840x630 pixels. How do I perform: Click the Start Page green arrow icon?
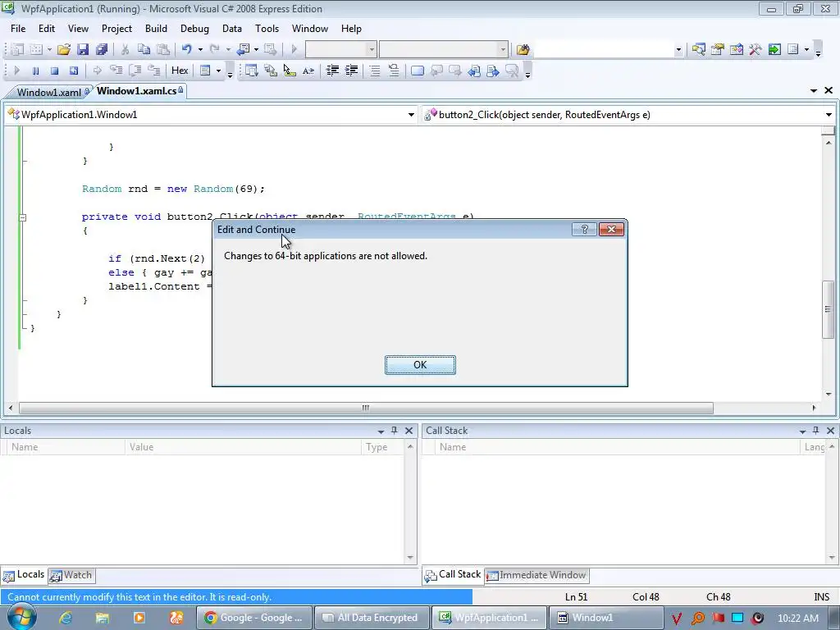click(774, 50)
